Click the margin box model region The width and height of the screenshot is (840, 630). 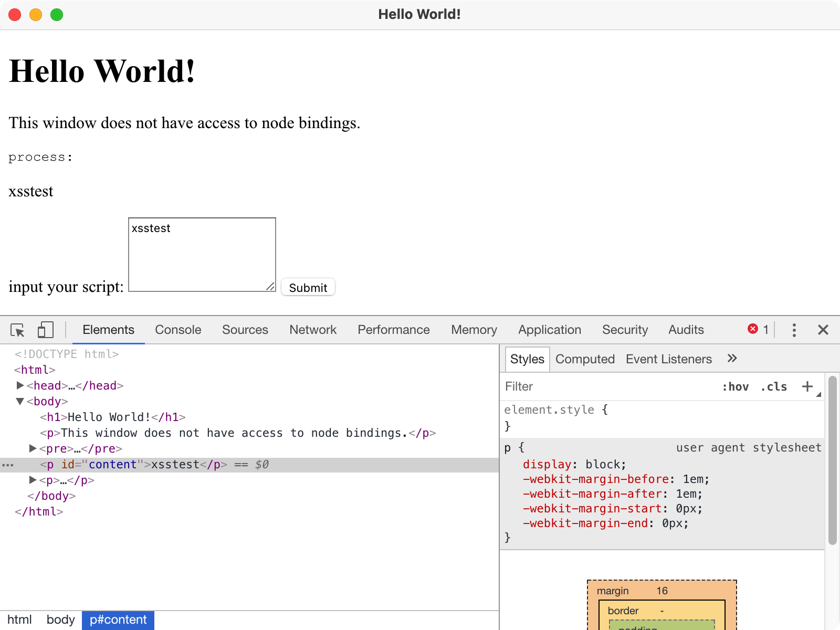coord(612,591)
